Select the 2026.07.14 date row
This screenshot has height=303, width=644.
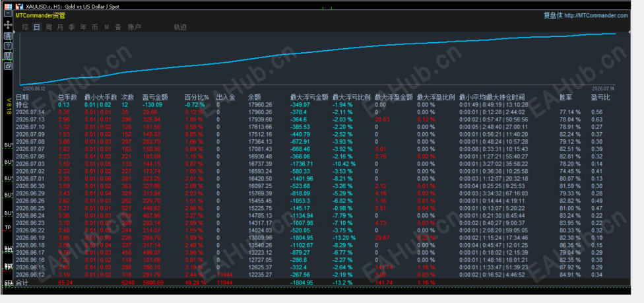click(28, 112)
